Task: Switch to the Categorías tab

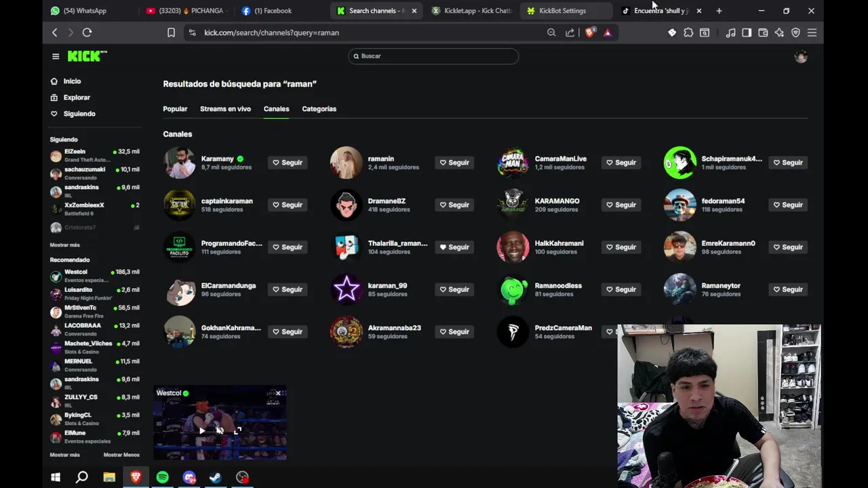Action: point(319,108)
